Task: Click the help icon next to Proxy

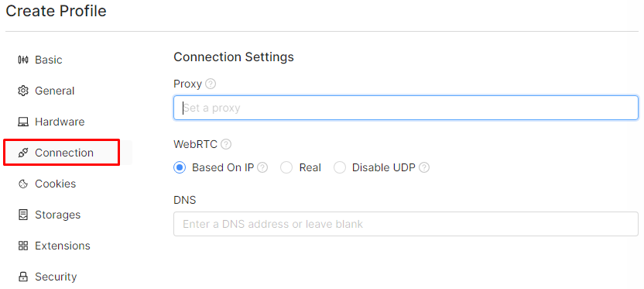Action: [x=211, y=84]
